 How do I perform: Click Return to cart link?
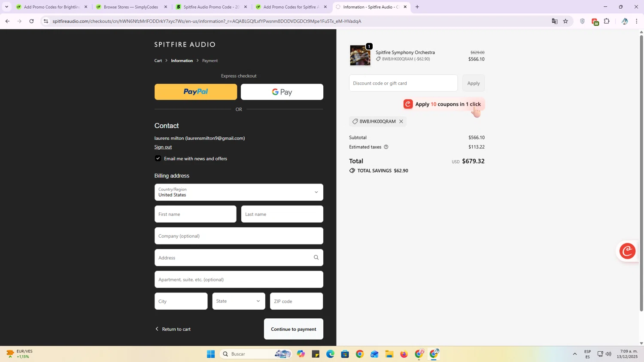pos(173,329)
